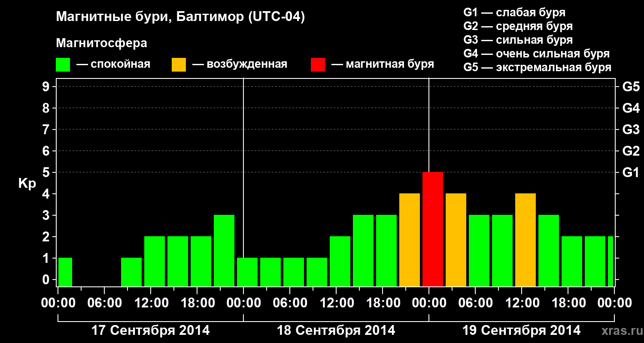Image resolution: width=644 pixels, height=343 pixels.
Task: Click the green 'спокойная' legend swatch
Action: point(63,65)
